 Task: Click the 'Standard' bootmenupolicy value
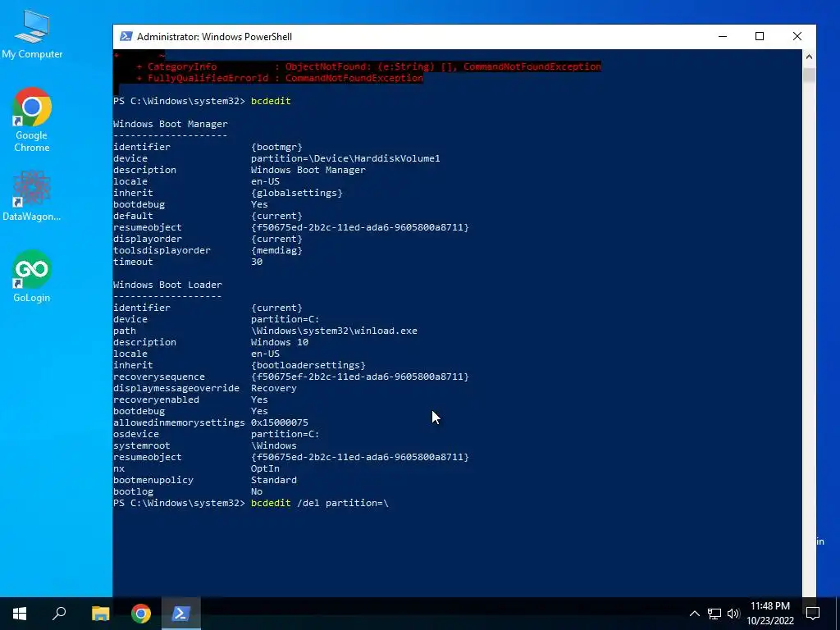click(x=274, y=480)
